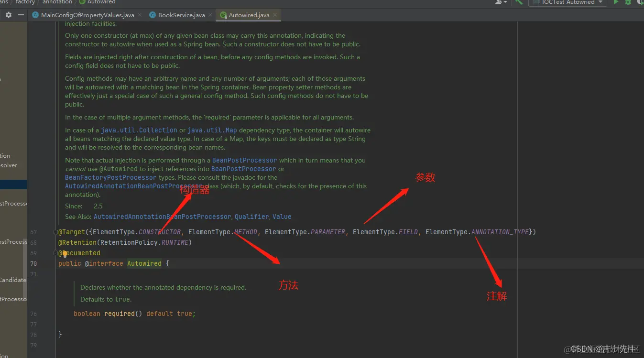Open the java.util.Collection doc link

coord(139,130)
